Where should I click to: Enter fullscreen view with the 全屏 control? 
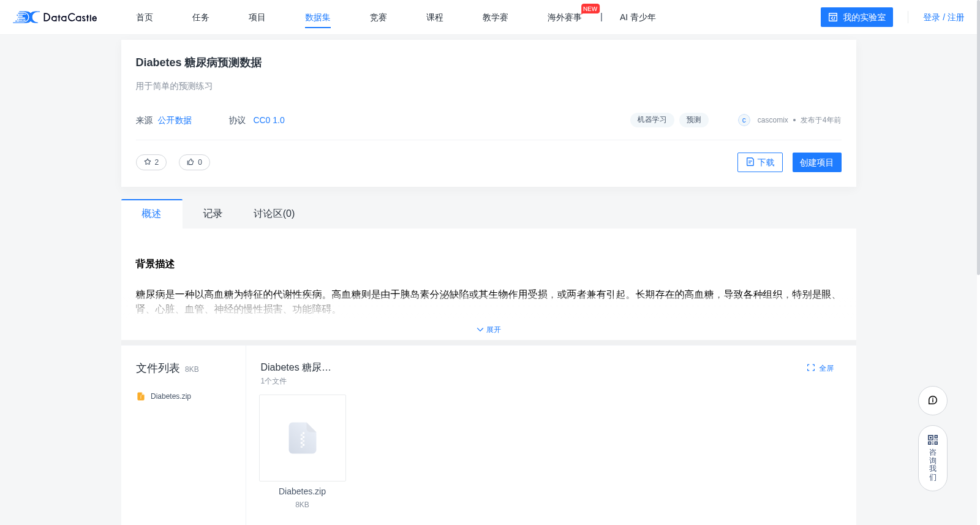coord(820,368)
